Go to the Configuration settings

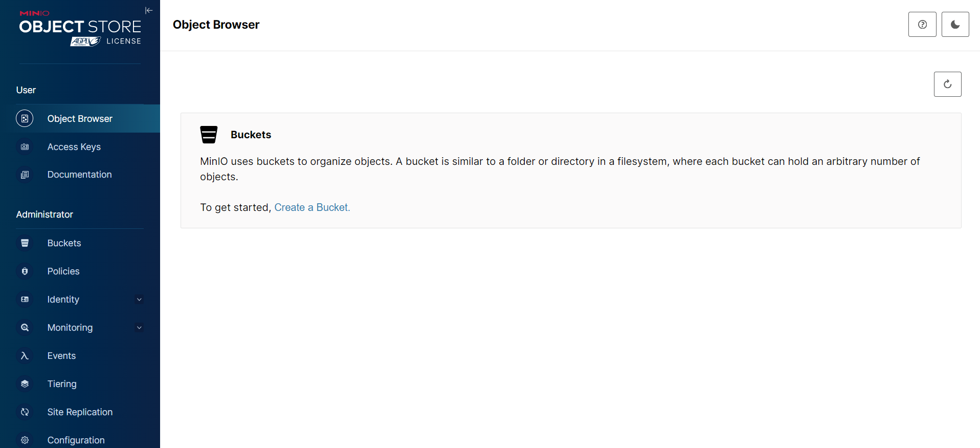[x=76, y=440]
